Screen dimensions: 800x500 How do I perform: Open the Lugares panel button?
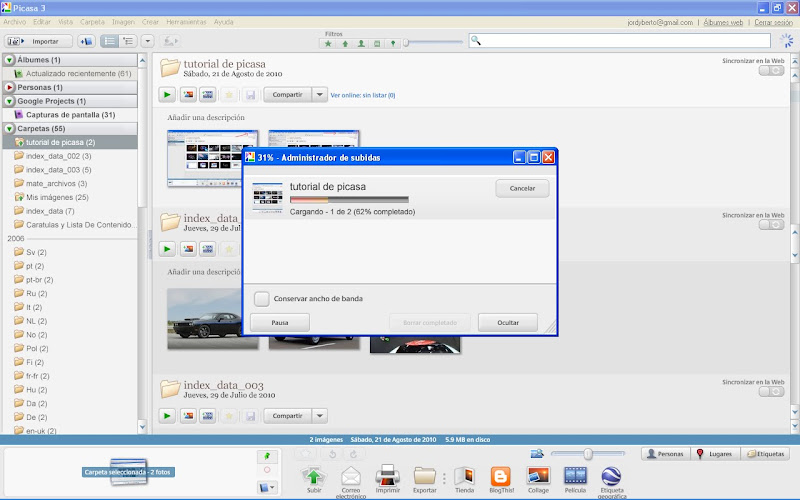[x=715, y=454]
